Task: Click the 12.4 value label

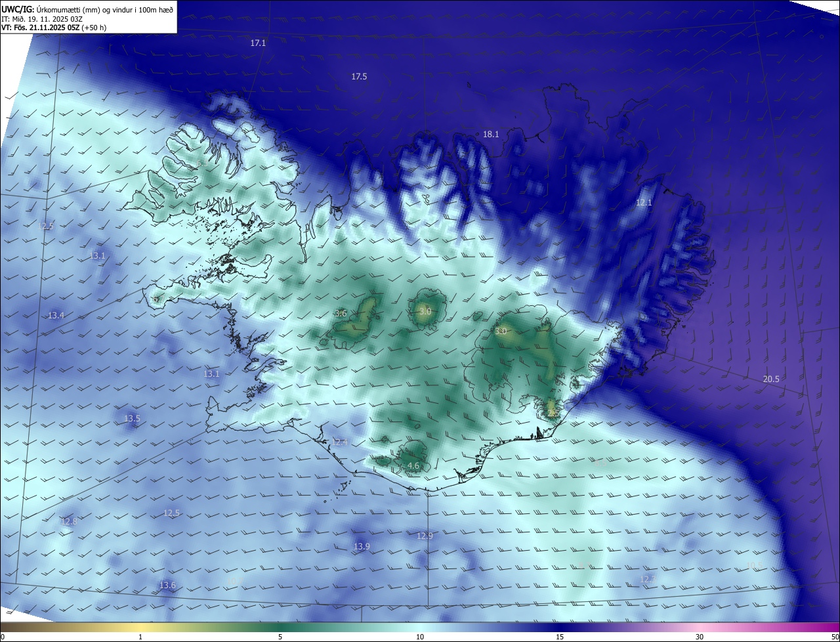Action: pyautogui.click(x=339, y=442)
